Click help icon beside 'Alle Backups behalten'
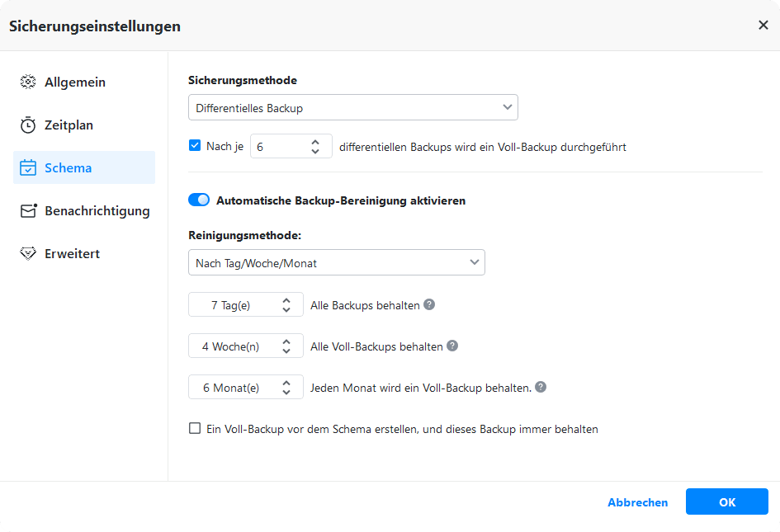Image resolution: width=780 pixels, height=532 pixels. pyautogui.click(x=429, y=304)
